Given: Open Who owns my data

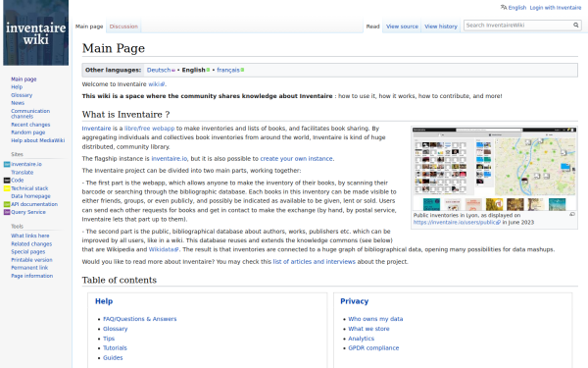Looking at the screenshot, I should pos(375,319).
